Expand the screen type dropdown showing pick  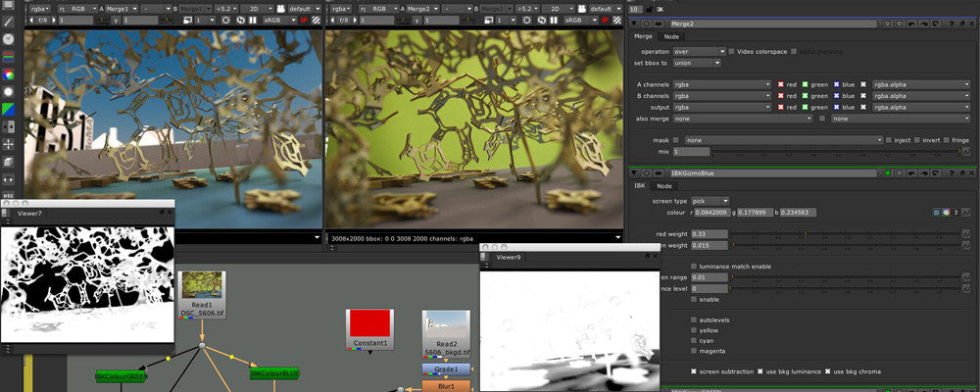coord(710,200)
